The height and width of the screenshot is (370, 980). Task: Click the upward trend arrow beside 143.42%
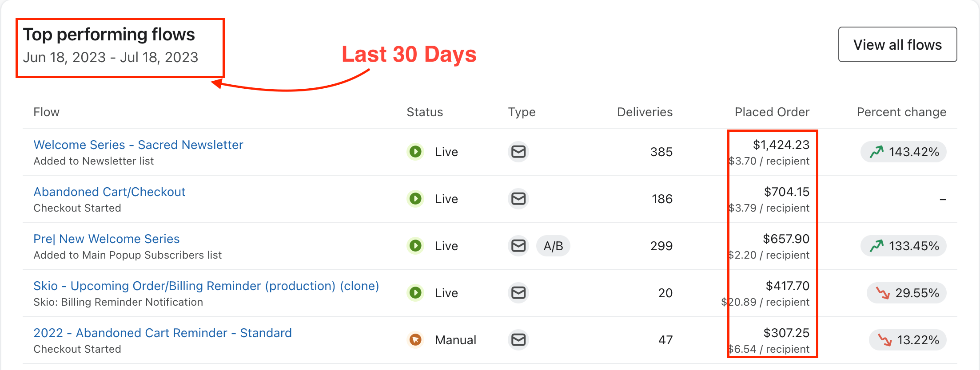click(x=876, y=152)
